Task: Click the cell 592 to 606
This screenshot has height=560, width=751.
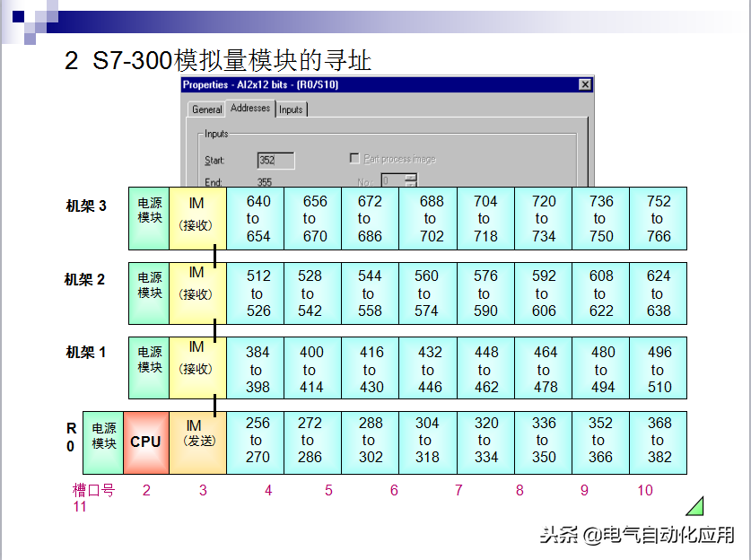Action: (x=544, y=293)
